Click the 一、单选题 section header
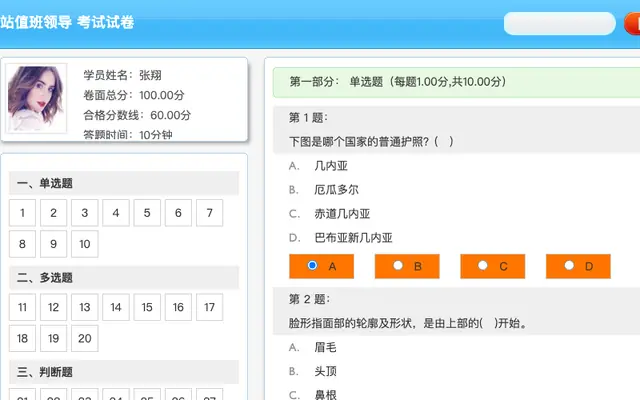 tap(124, 183)
